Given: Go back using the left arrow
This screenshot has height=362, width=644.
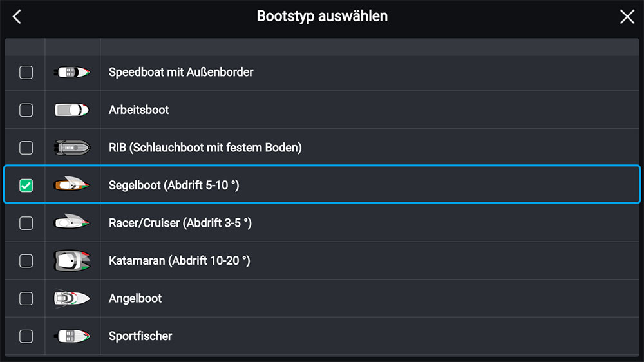Looking at the screenshot, I should pyautogui.click(x=17, y=17).
